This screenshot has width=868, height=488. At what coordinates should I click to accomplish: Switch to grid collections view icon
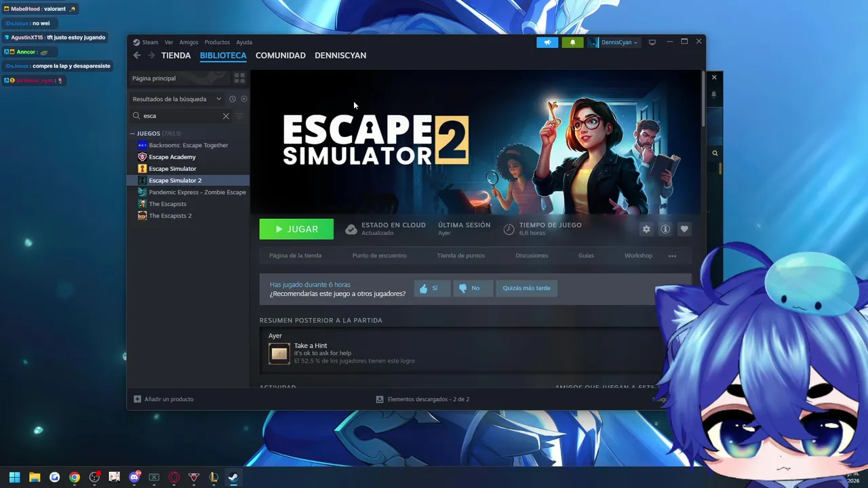[x=239, y=79]
